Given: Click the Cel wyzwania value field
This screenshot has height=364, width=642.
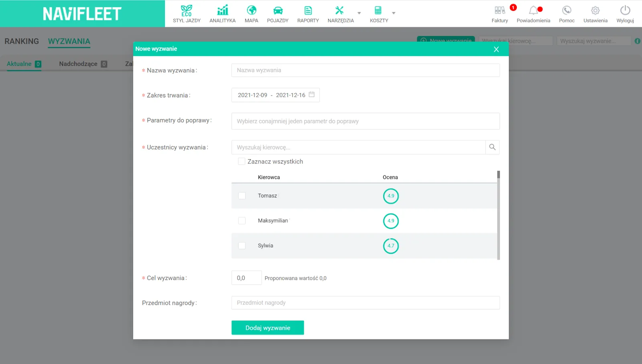Looking at the screenshot, I should pyautogui.click(x=246, y=278).
